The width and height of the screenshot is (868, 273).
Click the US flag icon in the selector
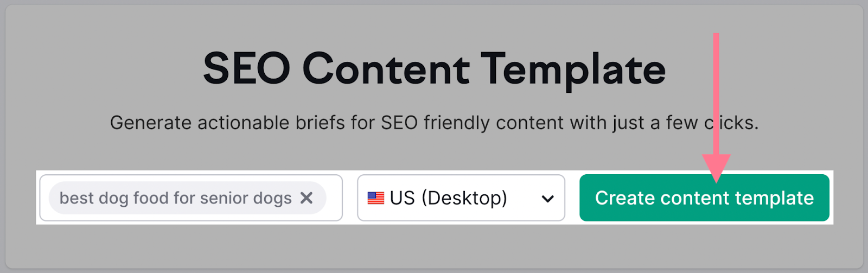point(375,198)
